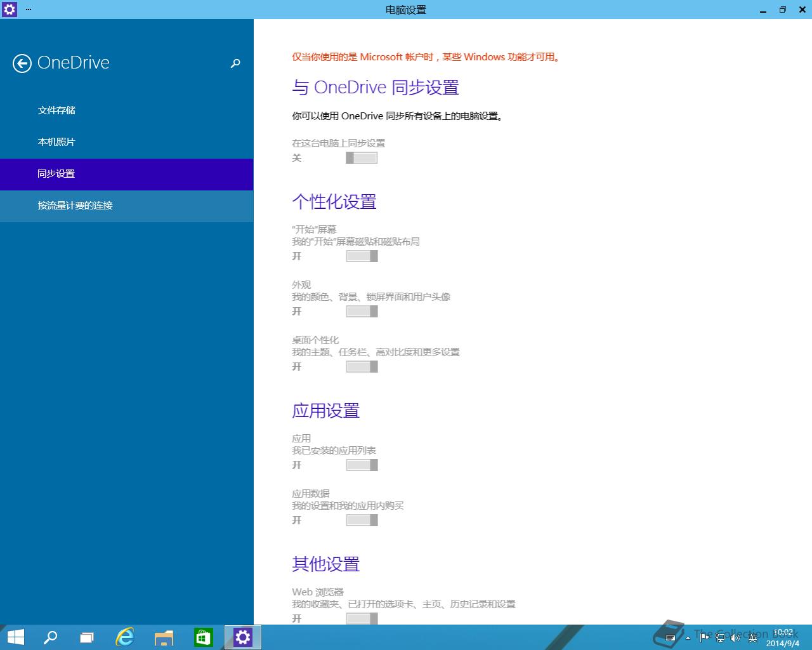Toggle the 应用数据 sync switch
812x650 pixels.
(x=362, y=521)
